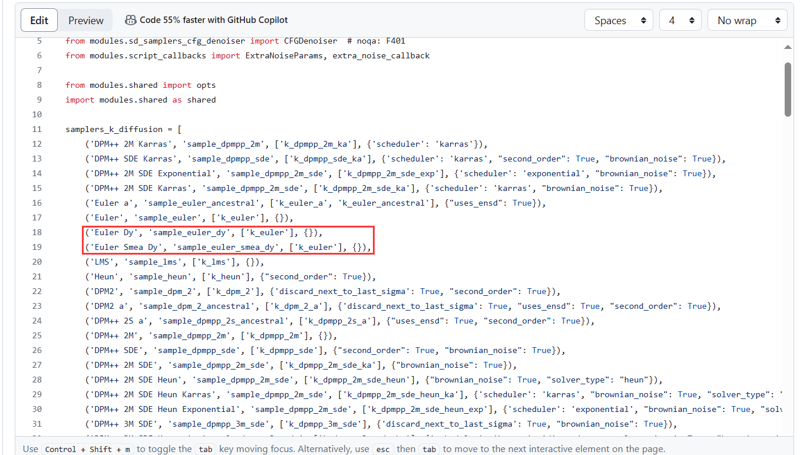Click line number 18 in the gutter
The height and width of the screenshot is (455, 800).
[x=37, y=233]
